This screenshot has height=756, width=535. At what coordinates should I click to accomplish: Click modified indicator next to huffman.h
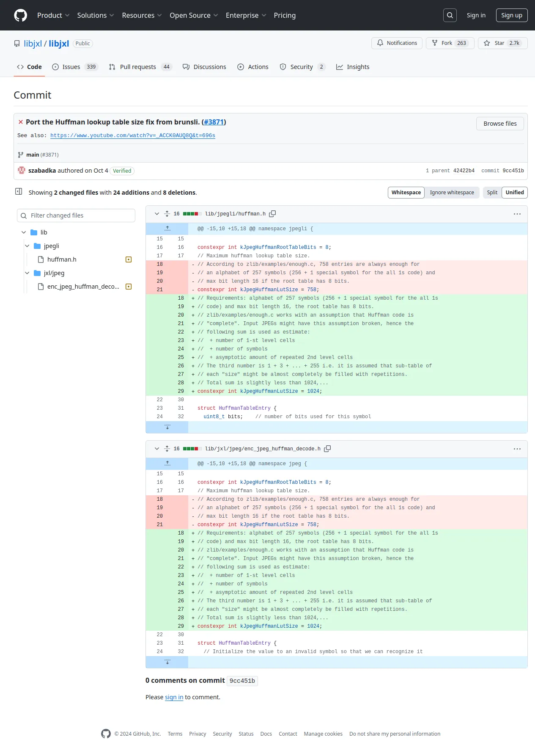tap(129, 259)
